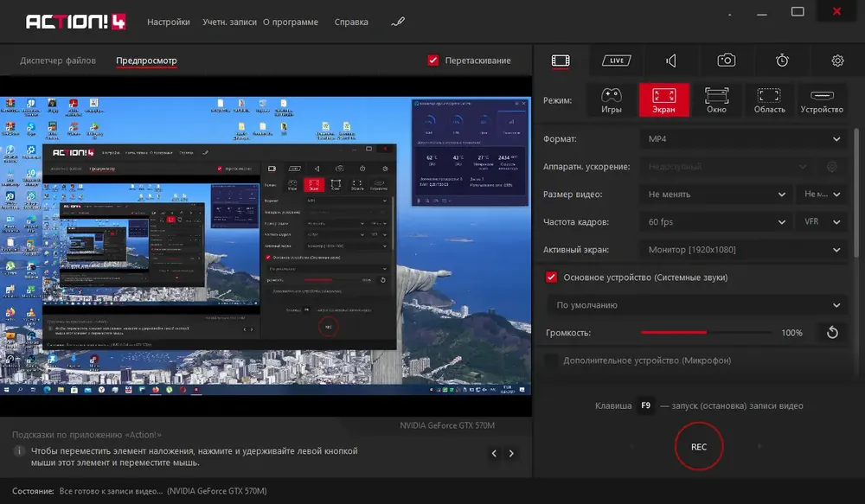Open the Настройки menu
Image resolution: width=865 pixels, height=504 pixels.
coord(169,22)
